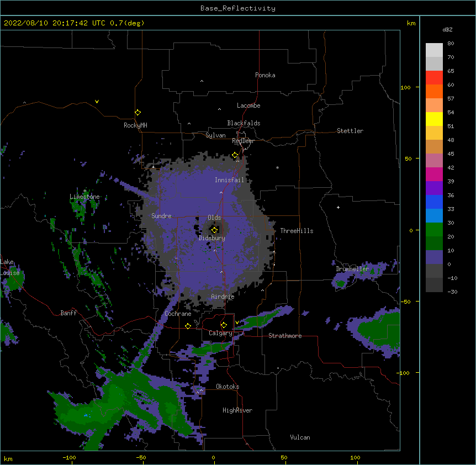Click the white asterisk east of Innisfail
The image size is (476, 465).
277,167
